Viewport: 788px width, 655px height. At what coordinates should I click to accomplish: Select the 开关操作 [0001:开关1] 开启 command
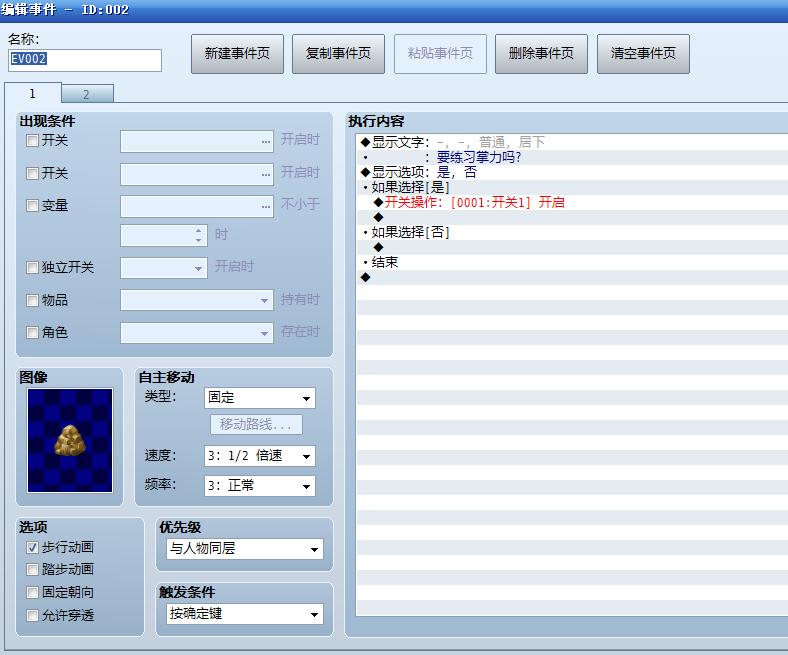(x=572, y=203)
